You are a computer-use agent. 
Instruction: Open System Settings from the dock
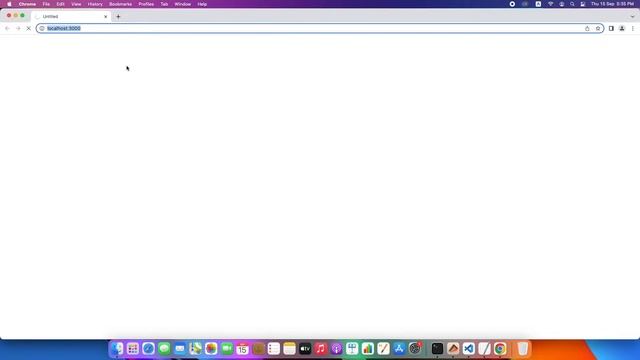pyautogui.click(x=415, y=349)
